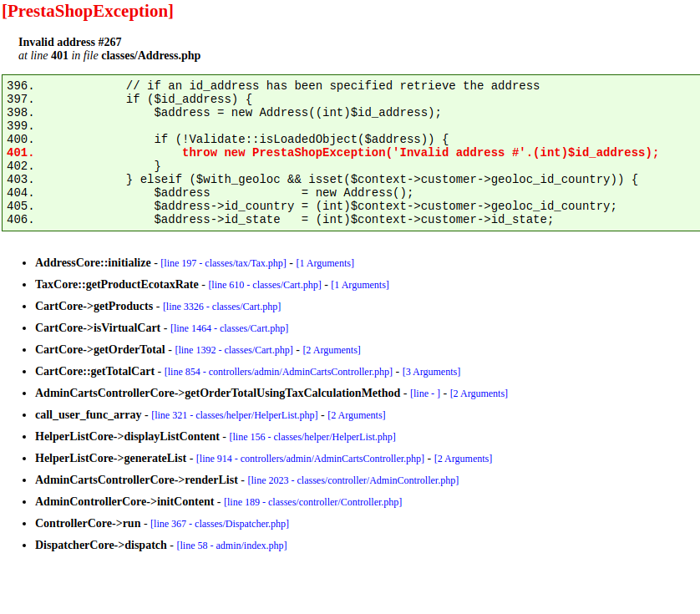Click the 'AdminControllerCore->initContent' trace entry
Image resolution: width=700 pixels, height=614 pixels.
(124, 502)
